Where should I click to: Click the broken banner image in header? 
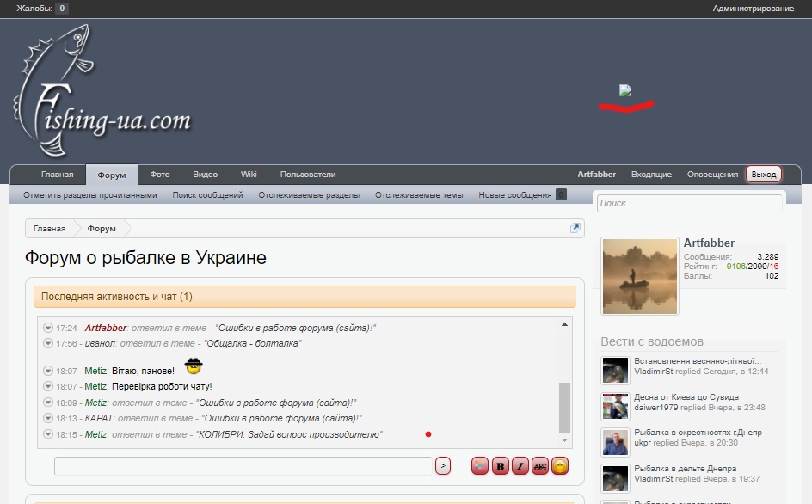[x=625, y=90]
